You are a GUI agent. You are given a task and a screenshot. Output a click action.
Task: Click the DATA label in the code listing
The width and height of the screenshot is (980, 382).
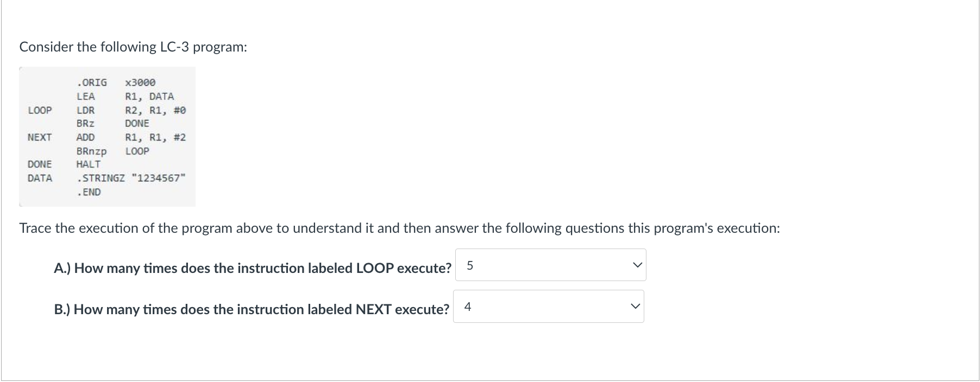coord(40,178)
